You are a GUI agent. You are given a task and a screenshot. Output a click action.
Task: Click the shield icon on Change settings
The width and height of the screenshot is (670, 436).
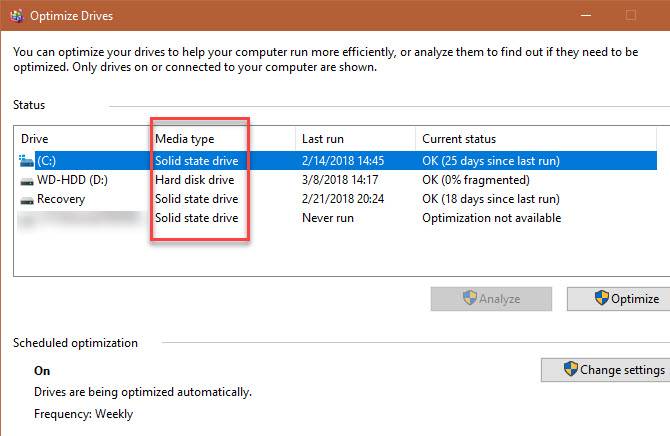point(570,369)
